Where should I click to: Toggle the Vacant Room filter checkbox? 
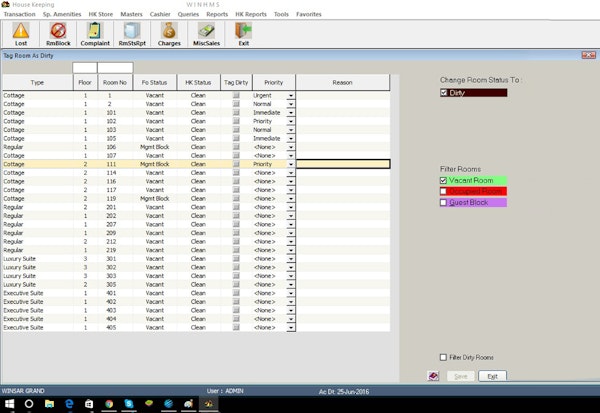click(444, 181)
